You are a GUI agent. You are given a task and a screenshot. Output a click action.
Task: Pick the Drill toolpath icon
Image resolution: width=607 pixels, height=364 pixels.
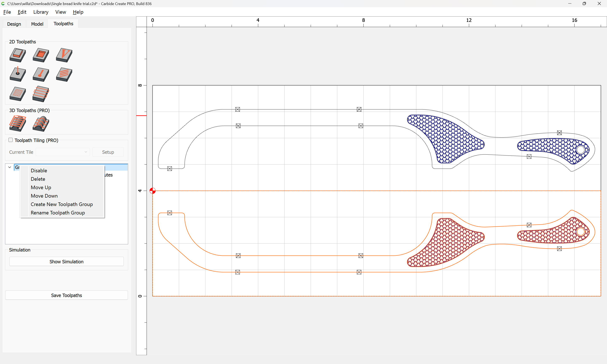(x=18, y=74)
